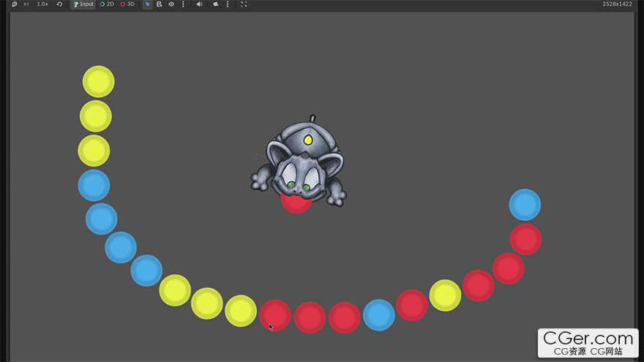
Task: Click the red ball in frog's mouth
Action: (296, 203)
